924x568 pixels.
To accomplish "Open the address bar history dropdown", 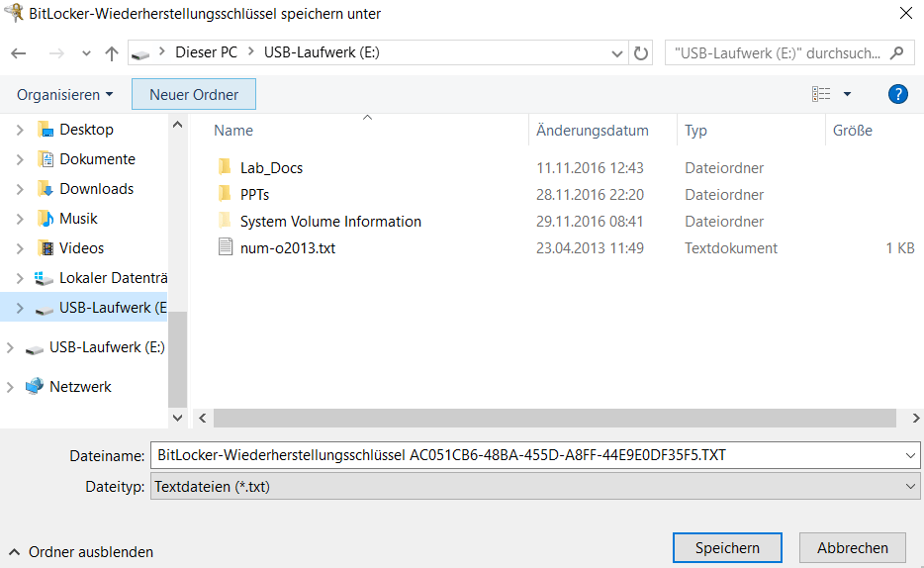I will (x=617, y=53).
